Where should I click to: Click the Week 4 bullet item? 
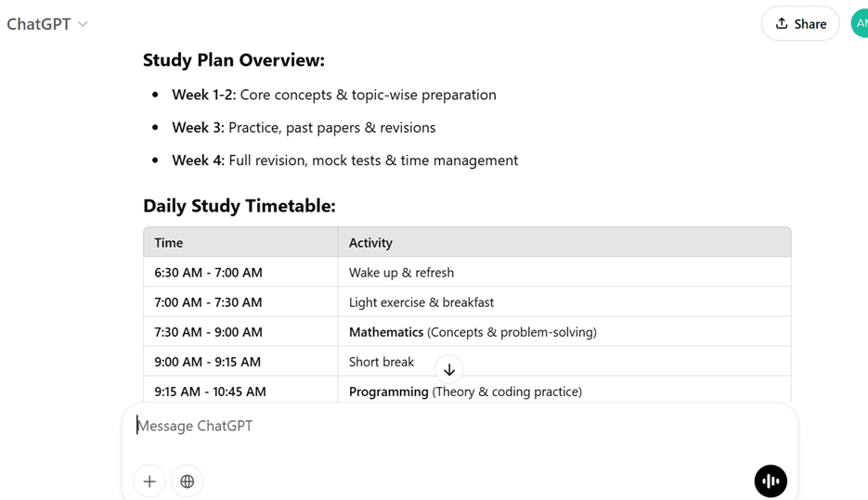coord(344,160)
